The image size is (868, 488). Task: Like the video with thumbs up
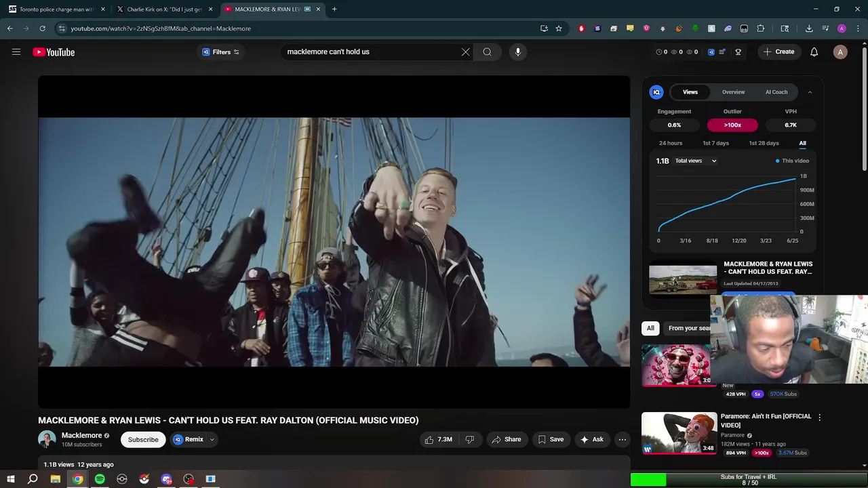coord(438,439)
